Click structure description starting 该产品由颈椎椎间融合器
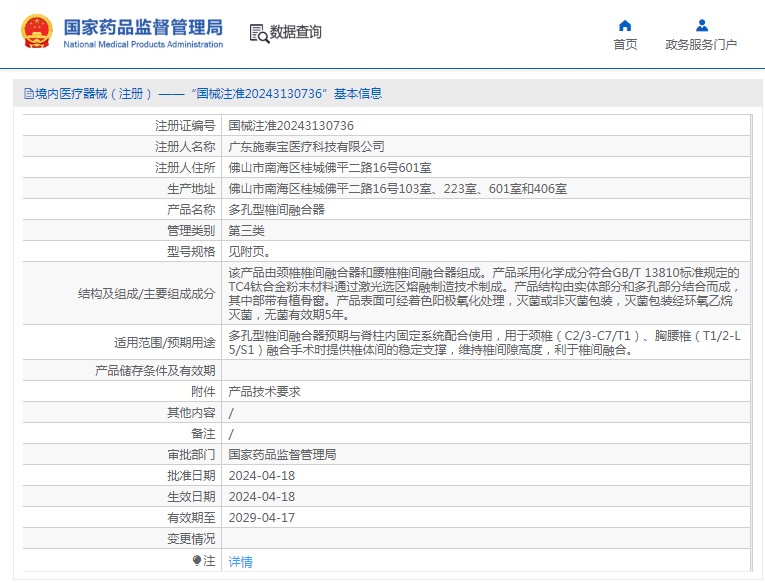 click(484, 293)
